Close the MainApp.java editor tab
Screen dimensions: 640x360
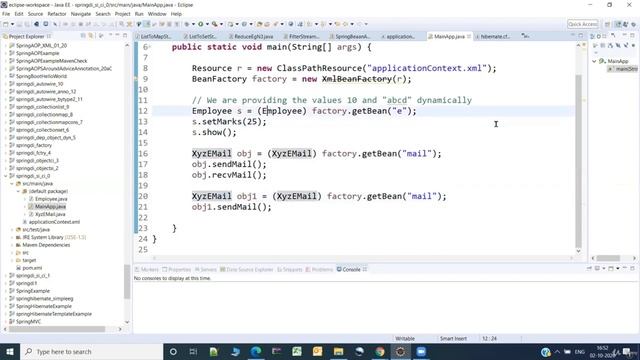click(469, 36)
